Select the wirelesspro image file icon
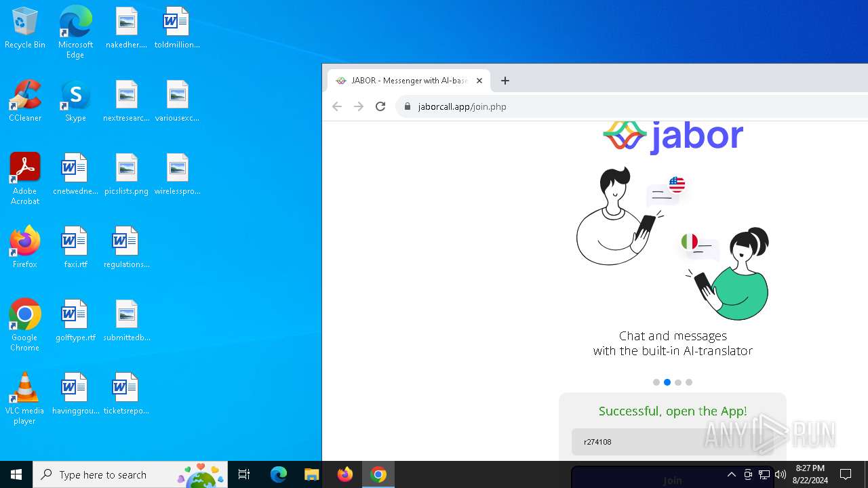The height and width of the screenshot is (488, 868). [177, 174]
